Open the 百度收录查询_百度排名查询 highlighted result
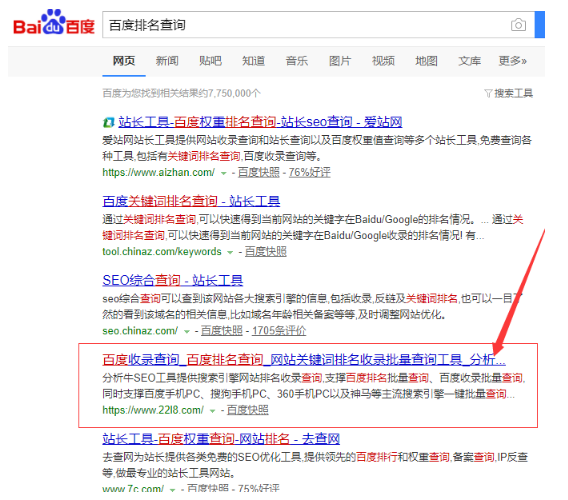This screenshot has width=568, height=500. tap(304, 360)
